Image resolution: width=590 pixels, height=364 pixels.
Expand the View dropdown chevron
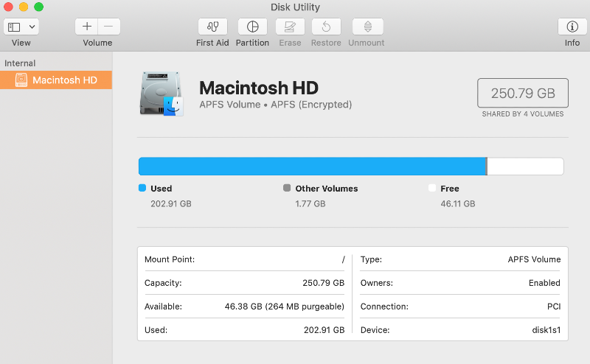pyautogui.click(x=32, y=27)
